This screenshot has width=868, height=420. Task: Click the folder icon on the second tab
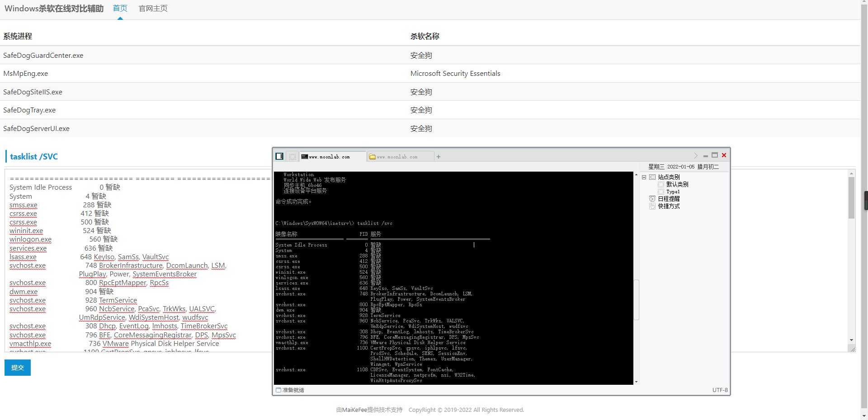pos(373,157)
